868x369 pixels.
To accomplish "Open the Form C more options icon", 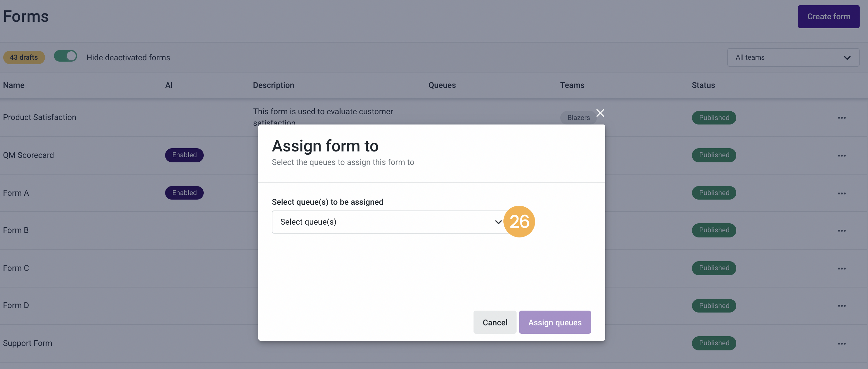I will (841, 268).
